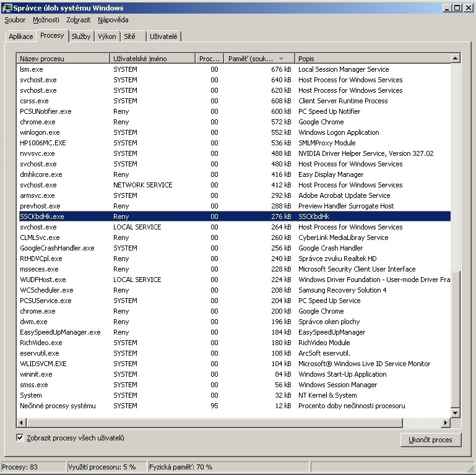
Task: Click the vertical scrollbar down arrow
Action: tap(456, 413)
